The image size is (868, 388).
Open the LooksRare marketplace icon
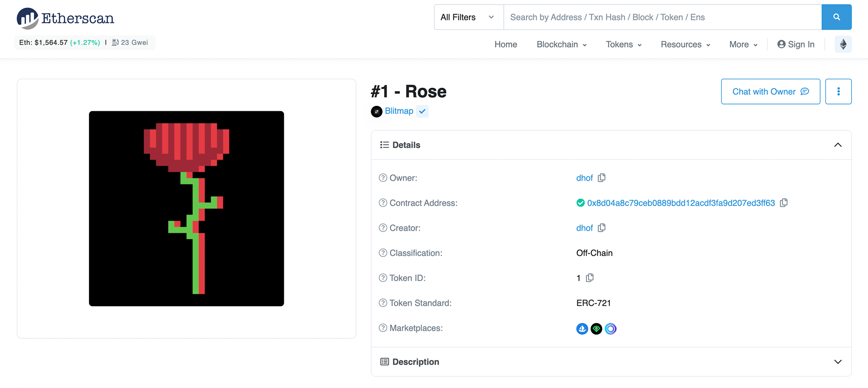[596, 329]
